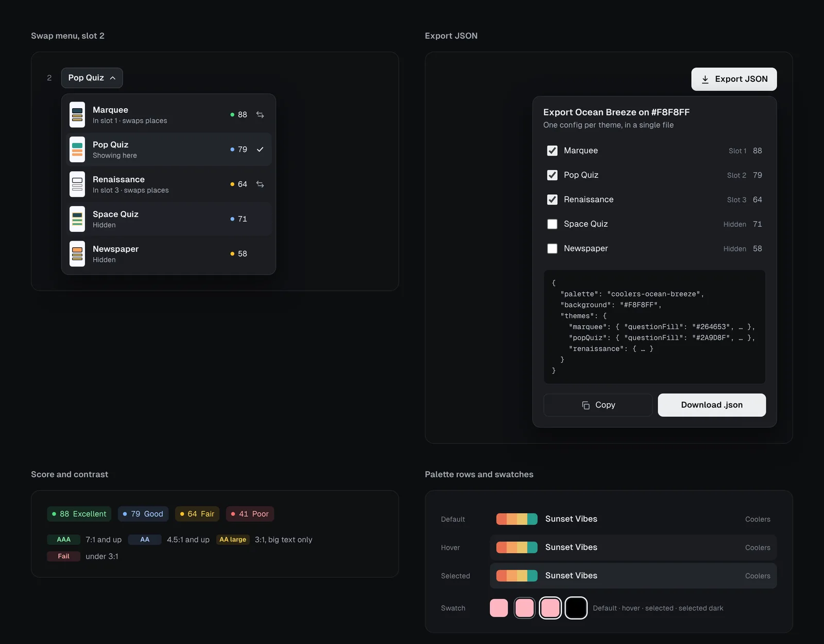
Task: Click the AA large contrast badge
Action: coord(233,539)
